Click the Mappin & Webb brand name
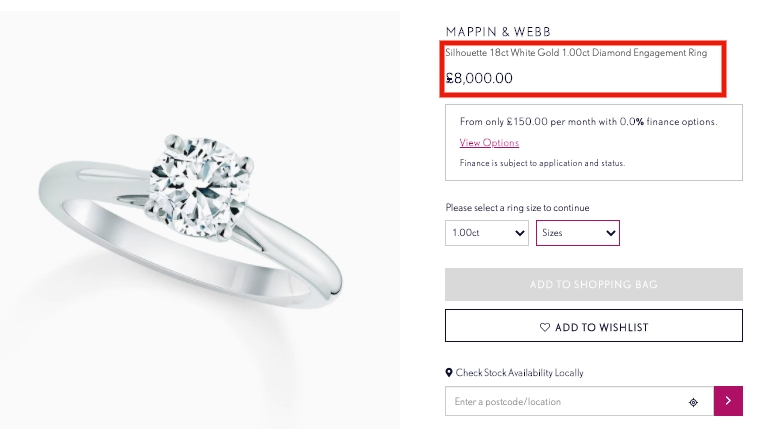The image size is (777, 429). [498, 31]
